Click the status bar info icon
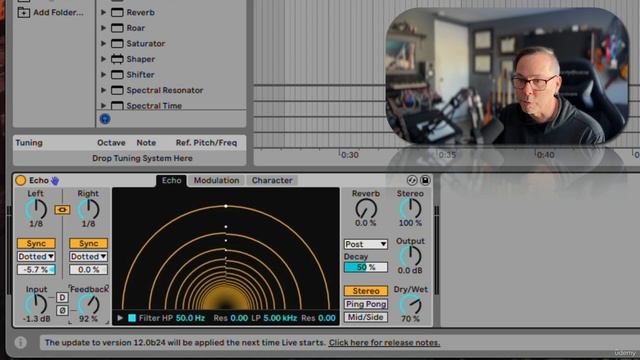This screenshot has height=360, width=640. (20, 342)
